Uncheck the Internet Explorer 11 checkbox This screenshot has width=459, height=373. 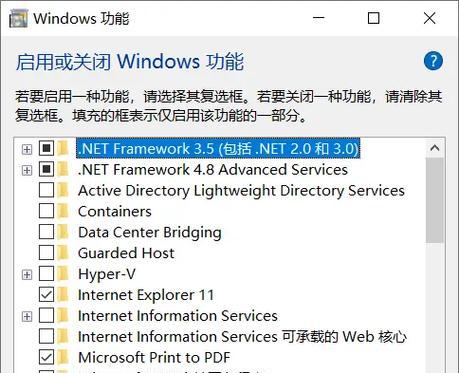[46, 295]
